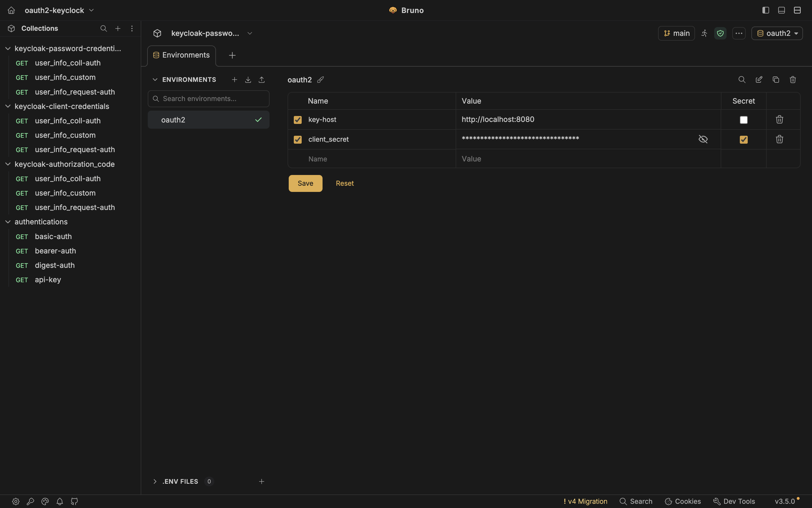
Task: Click the GitHub icon in the status bar
Action: (x=74, y=502)
